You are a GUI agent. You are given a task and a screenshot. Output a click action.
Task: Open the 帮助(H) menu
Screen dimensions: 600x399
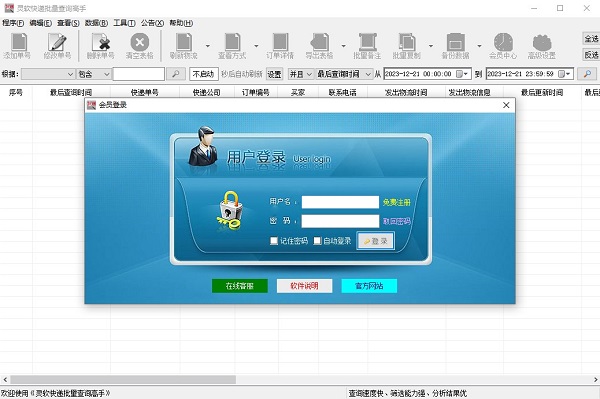tap(181, 23)
